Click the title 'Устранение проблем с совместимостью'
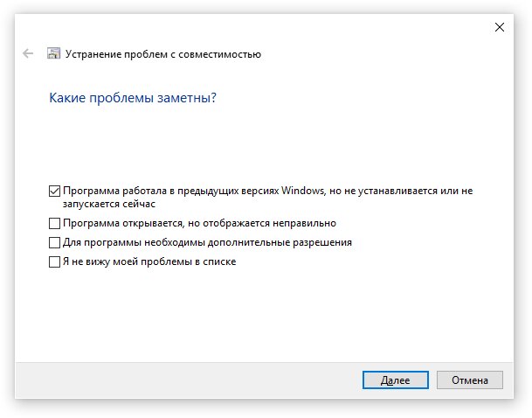532x418 pixels. pyautogui.click(x=163, y=54)
